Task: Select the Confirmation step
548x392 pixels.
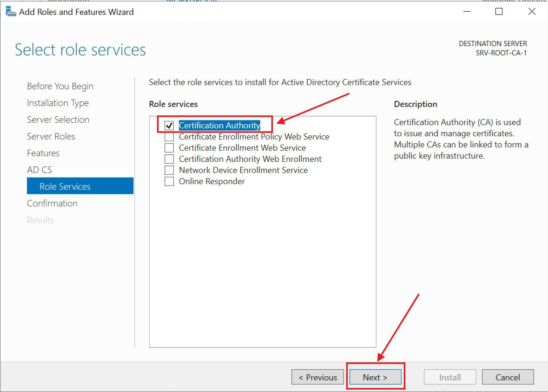Action: pos(52,203)
